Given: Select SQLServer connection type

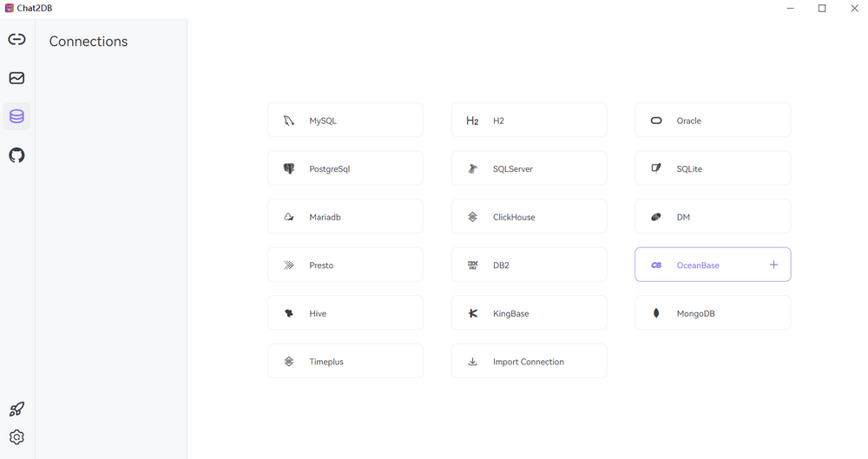Looking at the screenshot, I should (529, 168).
